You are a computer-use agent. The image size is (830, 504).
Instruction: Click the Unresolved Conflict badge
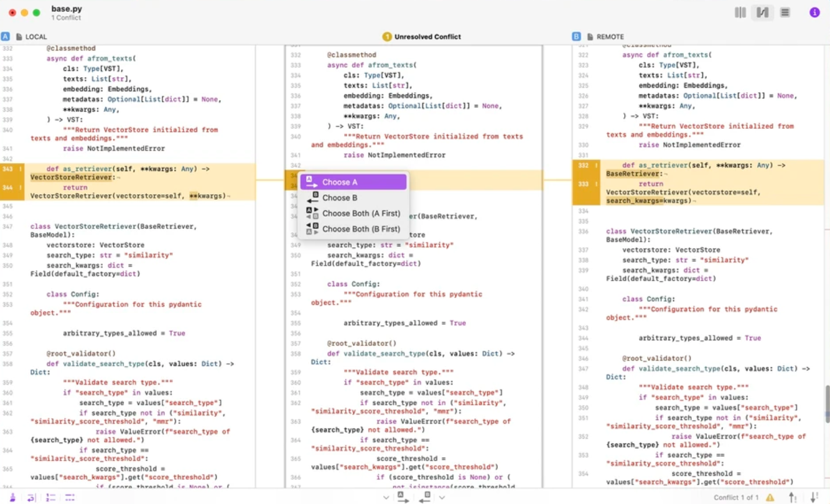(x=422, y=37)
